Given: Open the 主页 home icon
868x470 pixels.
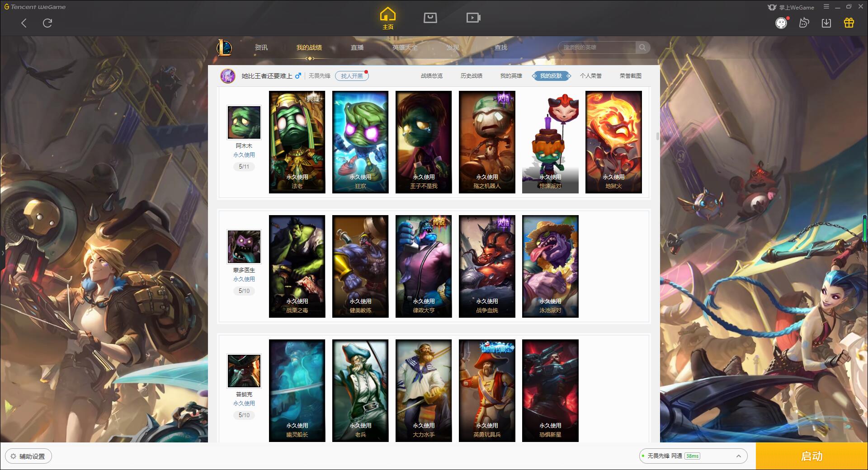Looking at the screenshot, I should (x=388, y=18).
